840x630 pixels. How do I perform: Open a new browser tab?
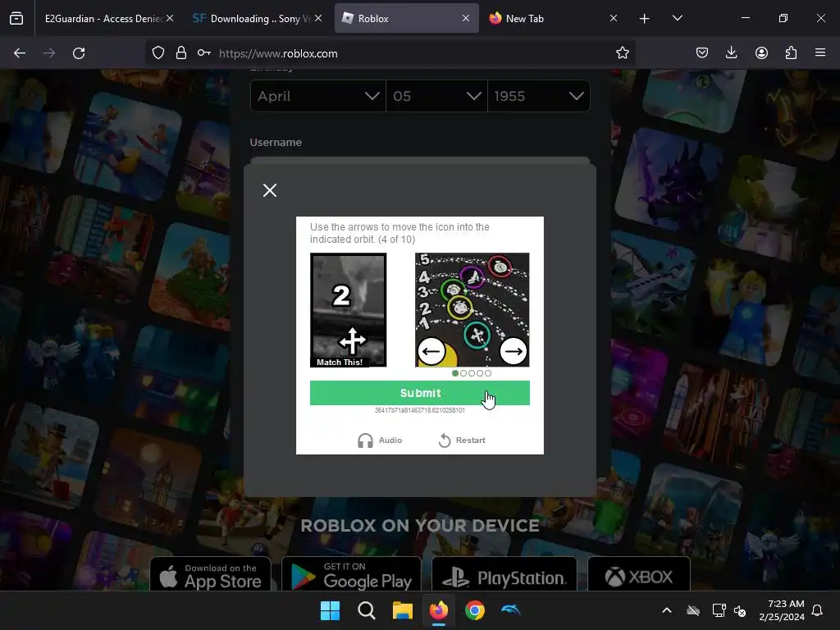[645, 19]
